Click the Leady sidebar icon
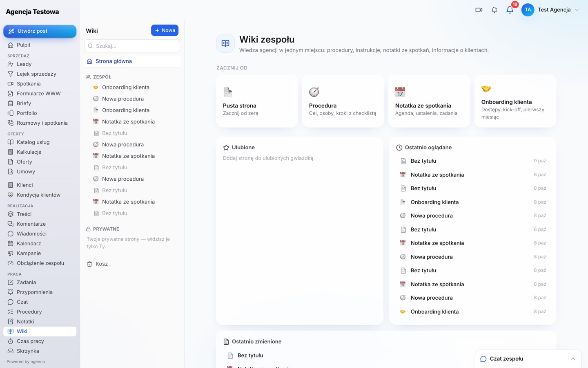 (11, 64)
